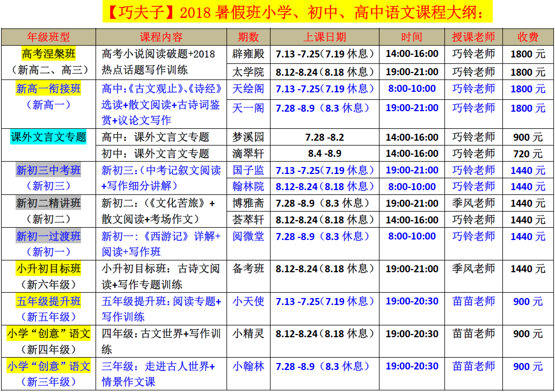555x392 pixels.
Task: Click the 课程内容 column header
Action: coord(161,37)
